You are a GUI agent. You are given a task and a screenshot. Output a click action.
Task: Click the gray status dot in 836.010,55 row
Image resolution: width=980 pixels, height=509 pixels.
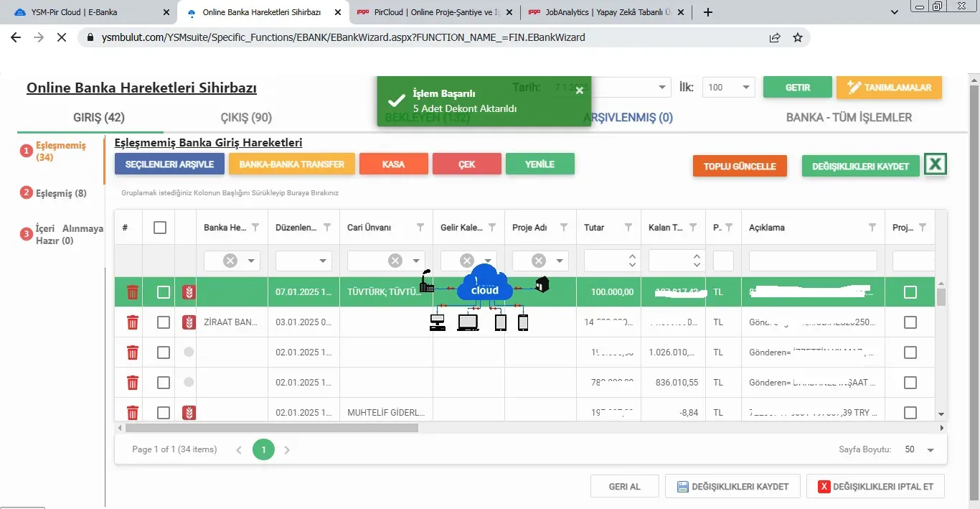[x=189, y=383]
